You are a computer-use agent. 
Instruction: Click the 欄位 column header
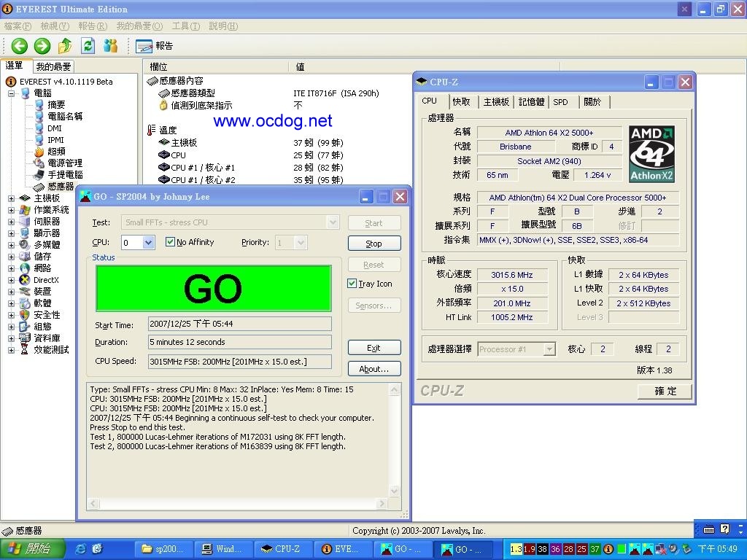(216, 66)
